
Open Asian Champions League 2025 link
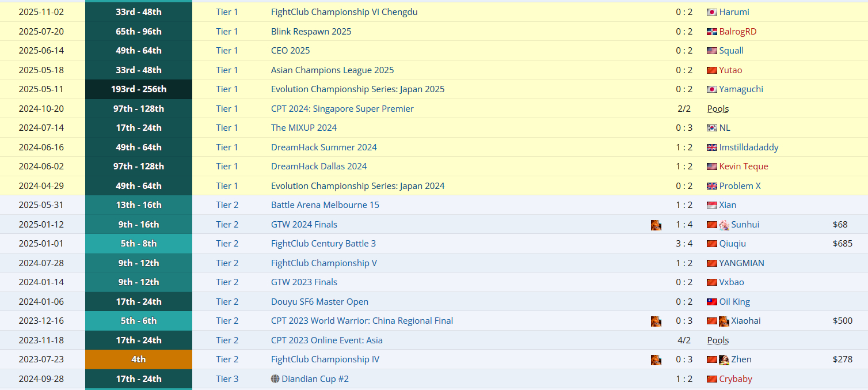click(333, 70)
